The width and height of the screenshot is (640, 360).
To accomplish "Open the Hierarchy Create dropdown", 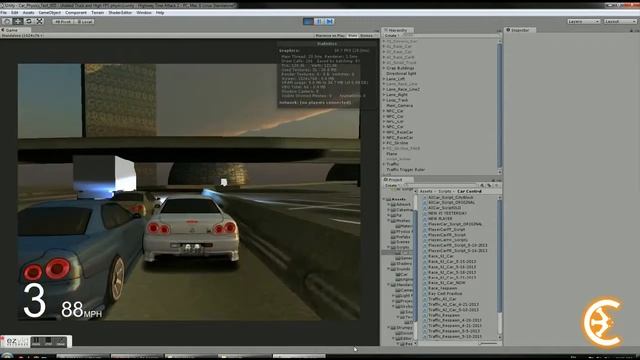I will tap(392, 36).
